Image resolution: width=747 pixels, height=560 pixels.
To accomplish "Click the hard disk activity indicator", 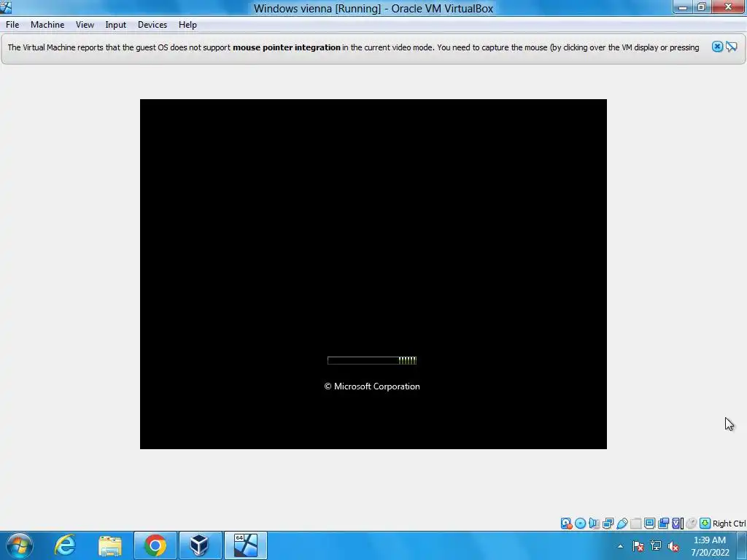I will [566, 524].
